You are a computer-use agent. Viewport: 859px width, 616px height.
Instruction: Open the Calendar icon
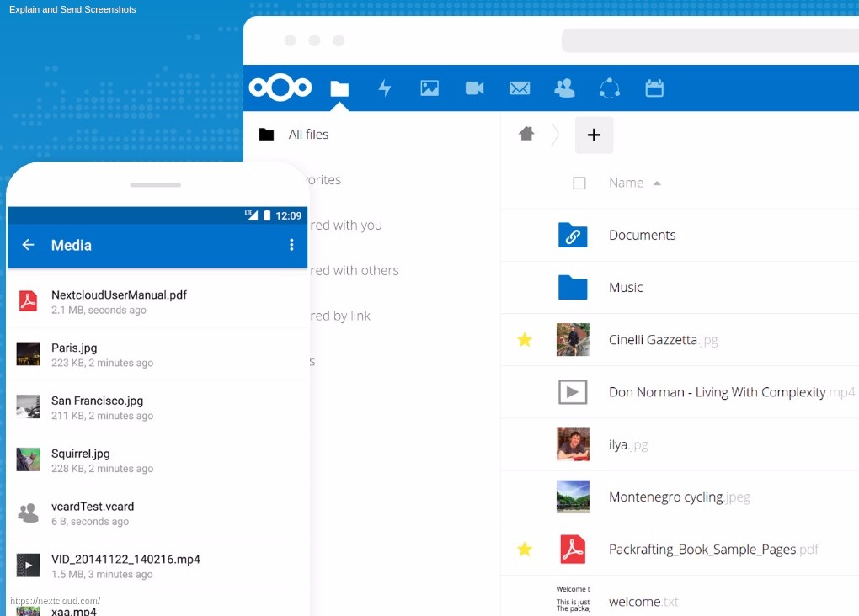click(x=654, y=88)
